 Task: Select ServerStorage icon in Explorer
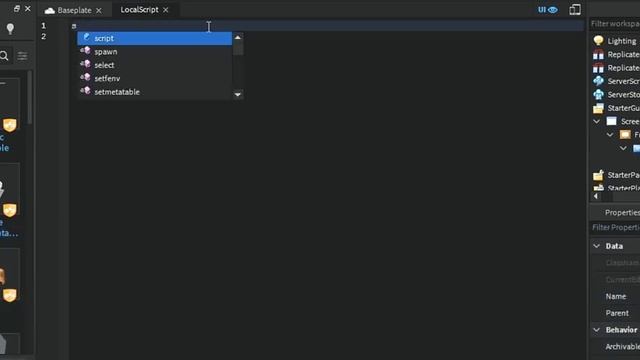pyautogui.click(x=598, y=94)
